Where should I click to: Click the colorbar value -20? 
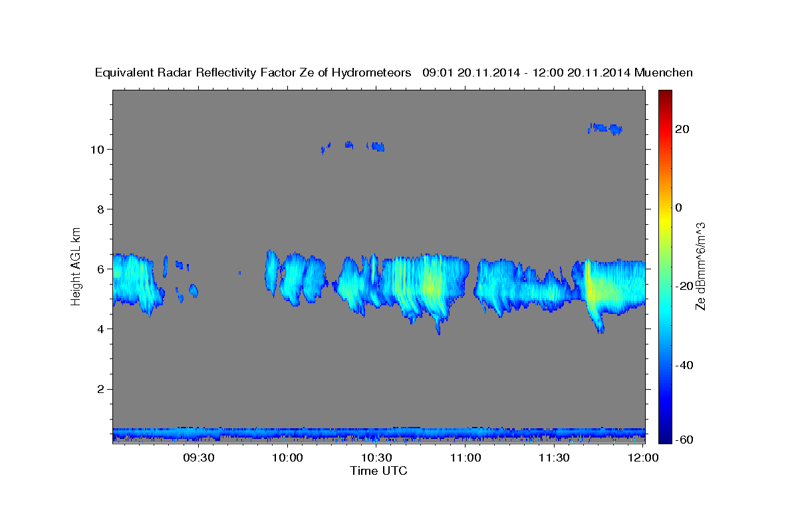click(x=684, y=286)
